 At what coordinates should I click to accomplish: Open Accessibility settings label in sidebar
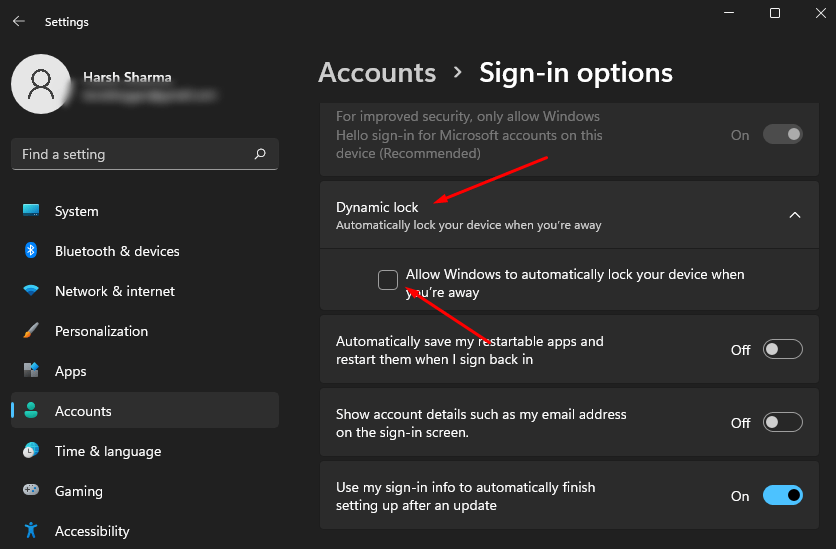[92, 531]
